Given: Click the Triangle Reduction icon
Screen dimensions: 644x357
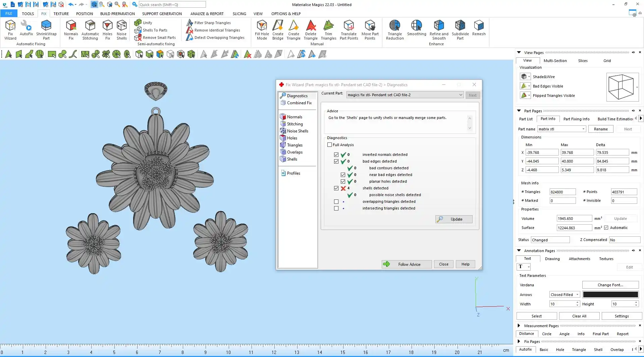Looking at the screenshot, I should 395,30.
